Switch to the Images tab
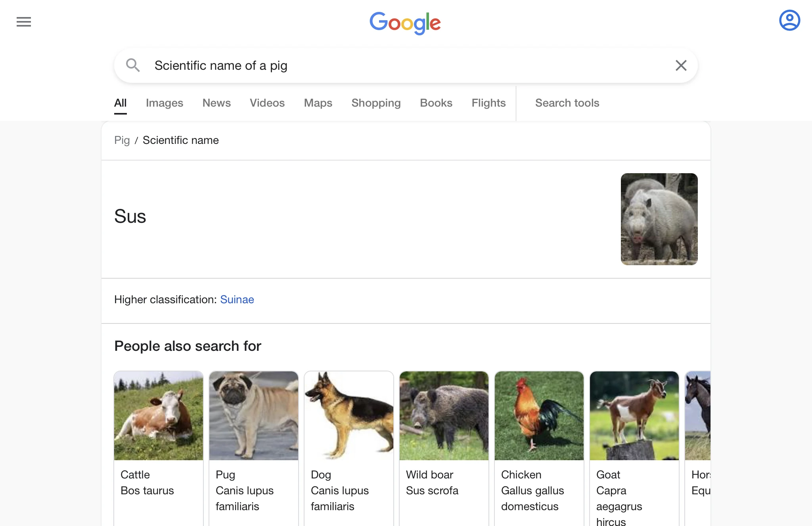The width and height of the screenshot is (812, 526). coord(165,103)
